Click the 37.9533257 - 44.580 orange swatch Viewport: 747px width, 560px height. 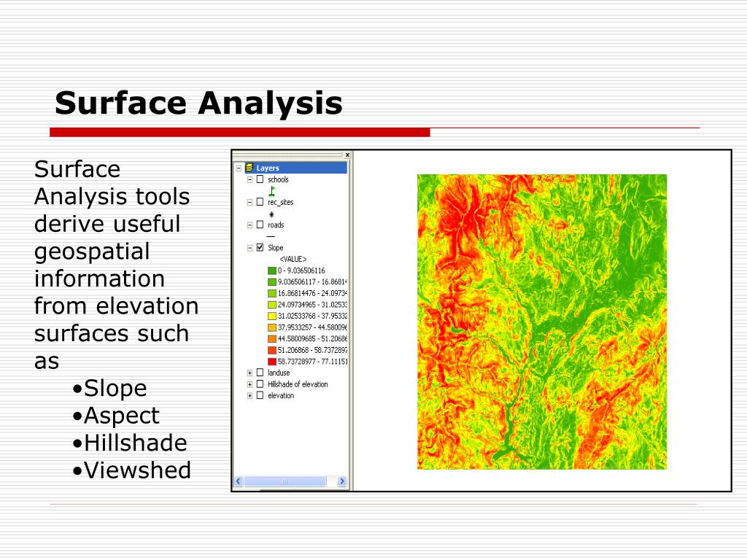click(x=272, y=327)
